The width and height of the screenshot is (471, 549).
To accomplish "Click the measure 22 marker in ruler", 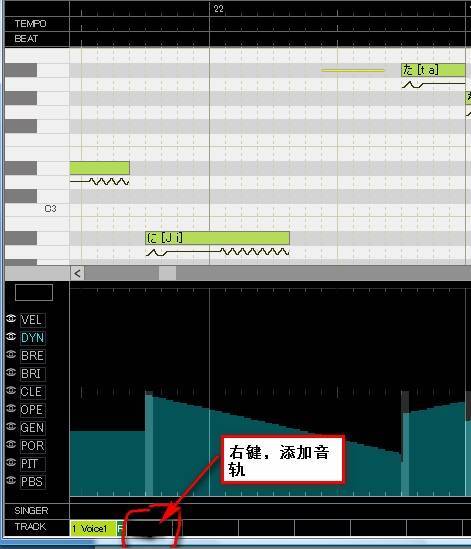I will (219, 9).
